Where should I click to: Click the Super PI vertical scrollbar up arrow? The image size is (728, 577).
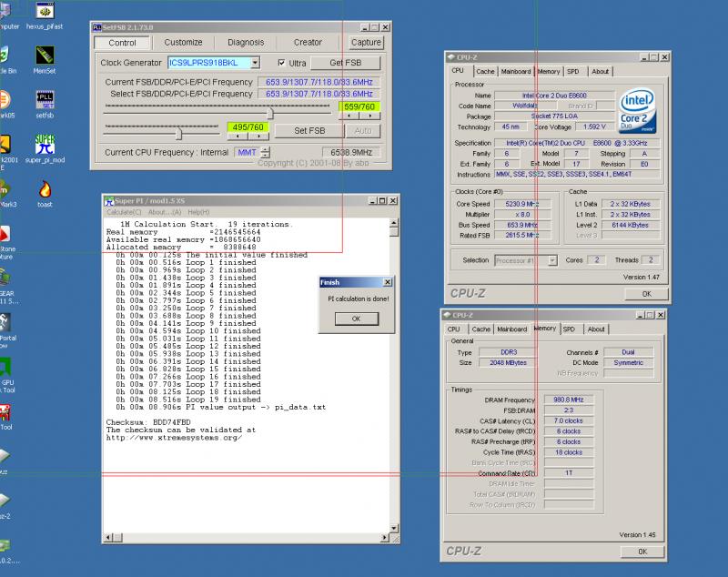pyautogui.click(x=394, y=224)
